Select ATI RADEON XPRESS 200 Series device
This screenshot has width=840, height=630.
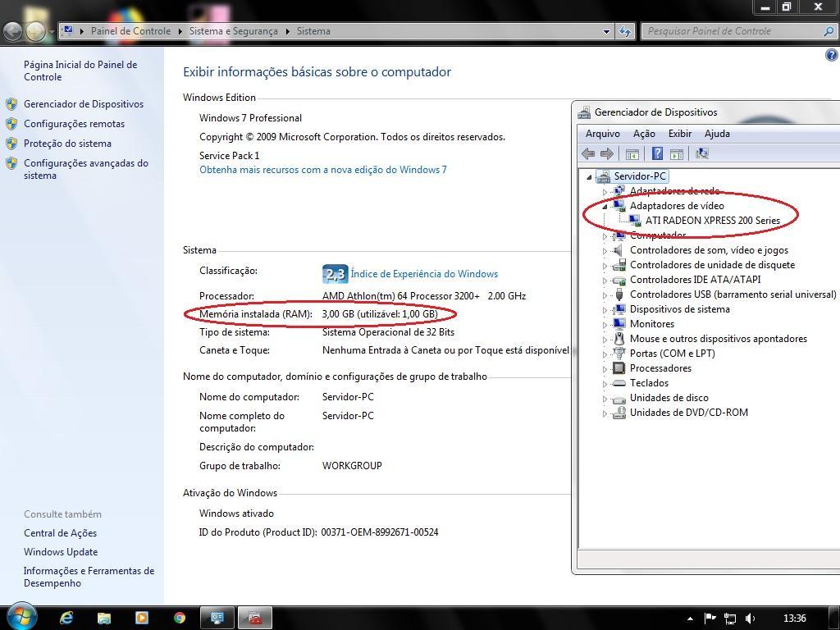(713, 220)
